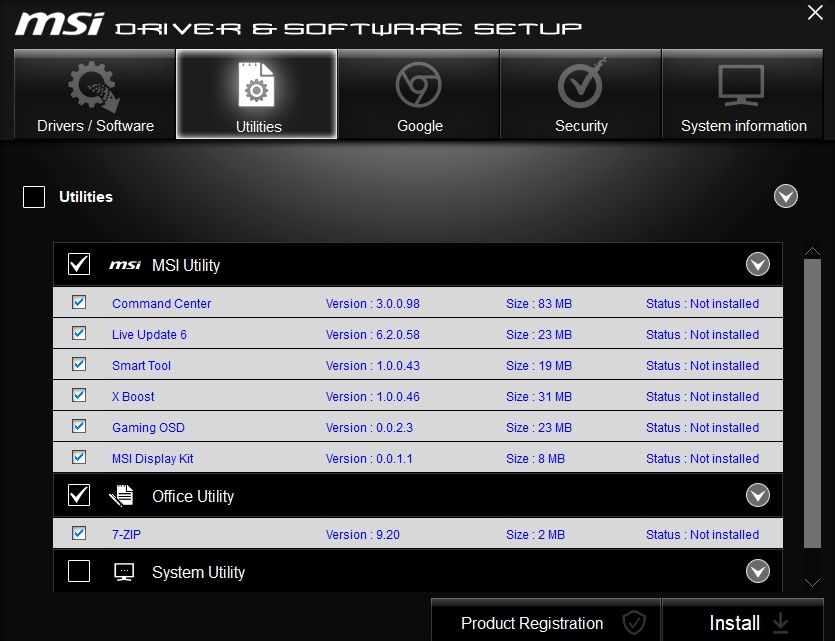Click the MSI logo in title bar
The width and height of the screenshot is (835, 641).
point(59,24)
